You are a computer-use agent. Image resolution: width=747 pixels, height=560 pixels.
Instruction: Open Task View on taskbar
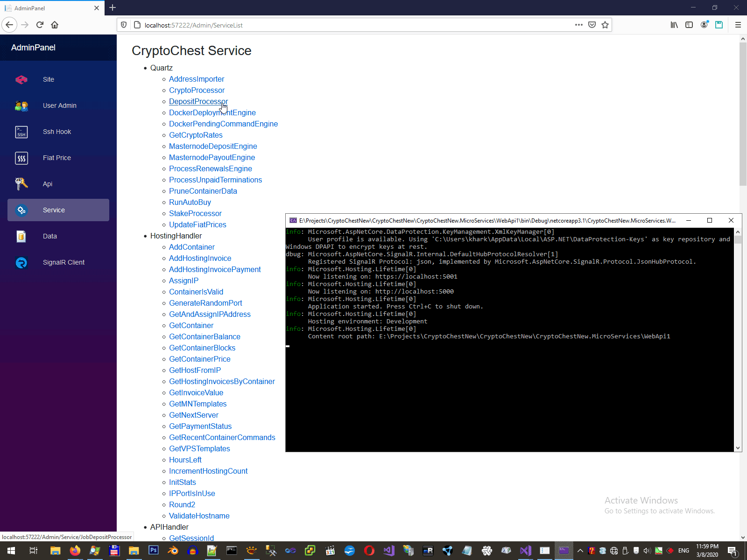[34, 551]
